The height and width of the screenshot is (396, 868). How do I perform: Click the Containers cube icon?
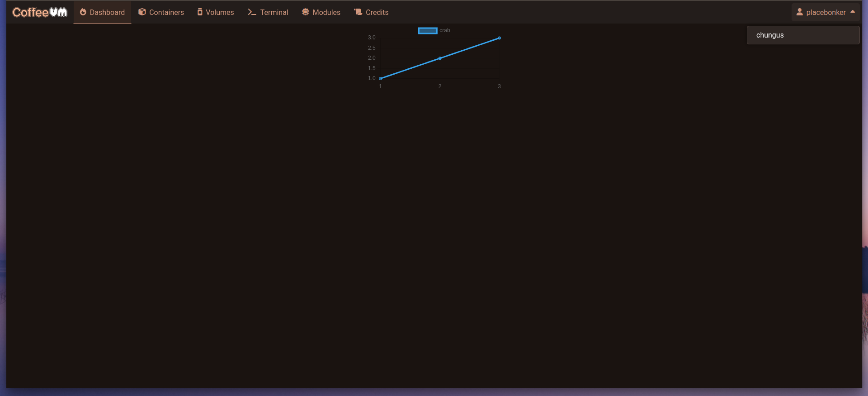click(x=142, y=12)
